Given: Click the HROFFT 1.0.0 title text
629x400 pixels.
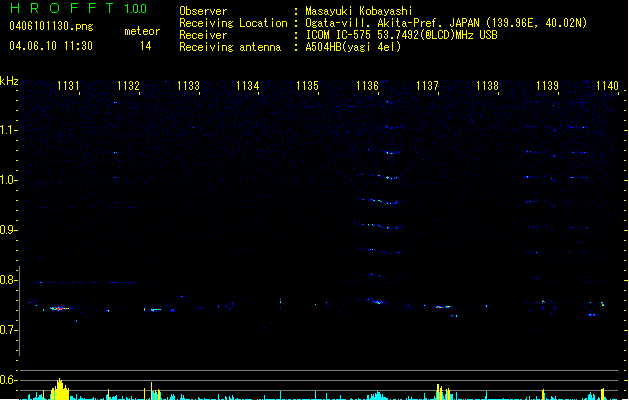Looking at the screenshot, I should coord(78,8).
